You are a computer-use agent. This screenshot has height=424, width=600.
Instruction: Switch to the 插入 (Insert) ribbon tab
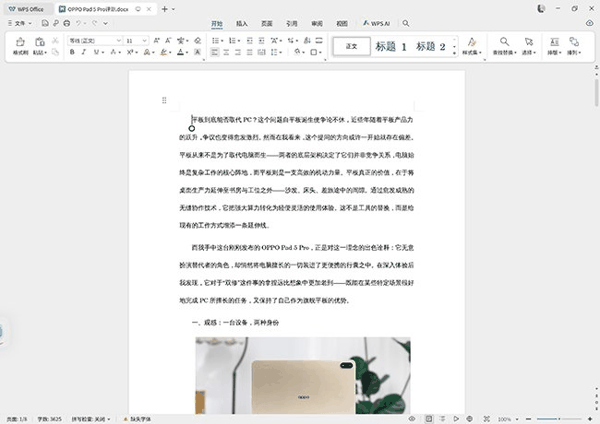pos(242,22)
